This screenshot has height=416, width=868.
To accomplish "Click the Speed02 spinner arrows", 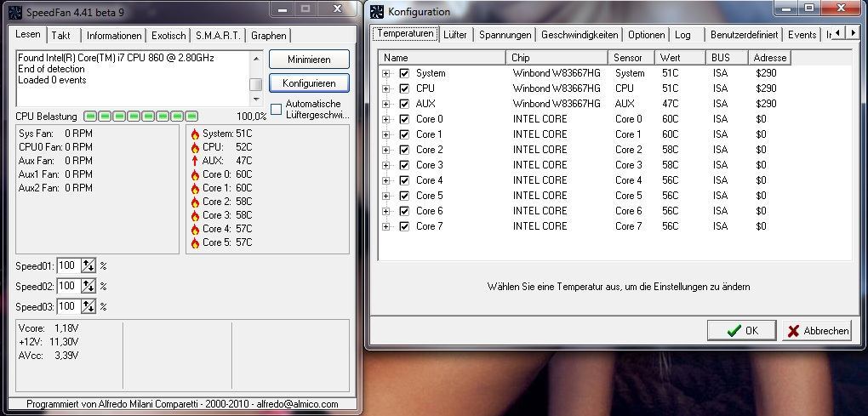I will click(89, 286).
